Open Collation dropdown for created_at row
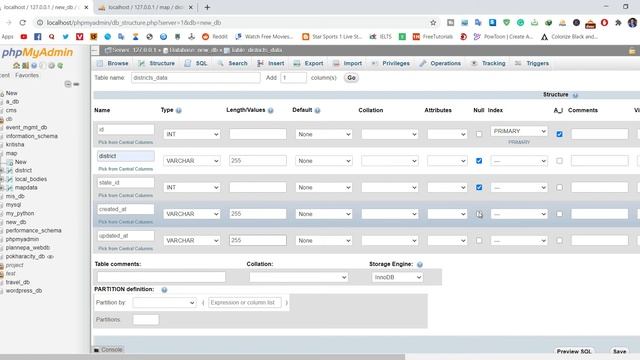This screenshot has width=640, height=360. click(390, 214)
